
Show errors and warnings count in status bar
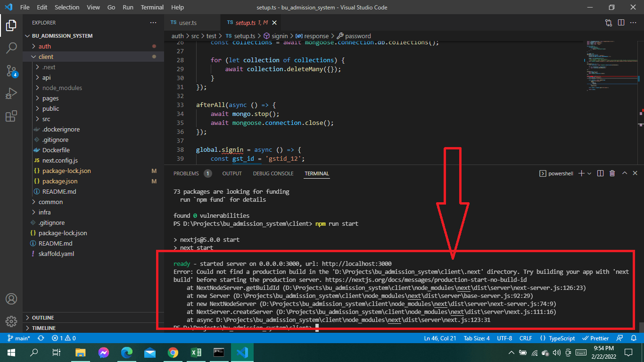tap(64, 338)
